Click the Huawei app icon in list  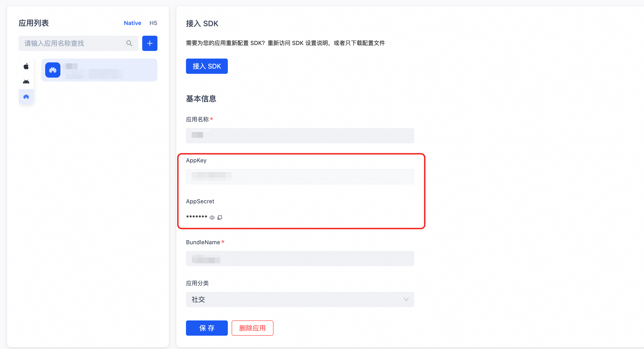(x=53, y=70)
